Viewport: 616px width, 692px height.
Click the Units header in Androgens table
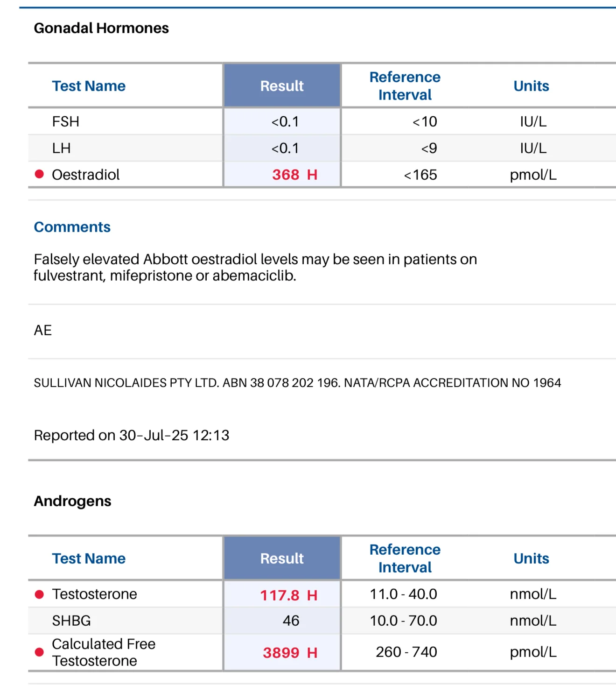(531, 558)
